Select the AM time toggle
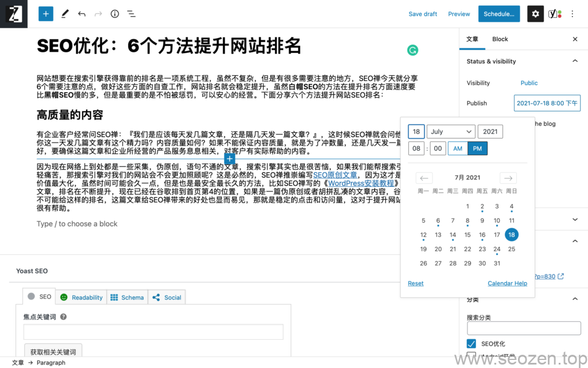588x368 pixels. click(x=458, y=148)
